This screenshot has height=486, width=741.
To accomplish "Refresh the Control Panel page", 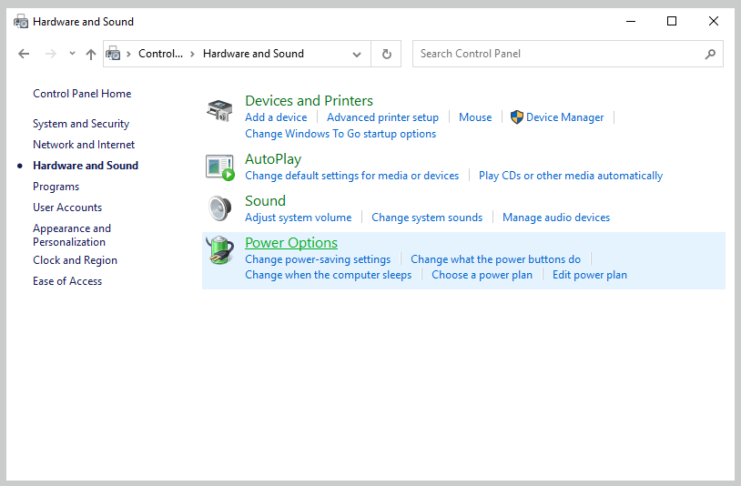I will 386,54.
